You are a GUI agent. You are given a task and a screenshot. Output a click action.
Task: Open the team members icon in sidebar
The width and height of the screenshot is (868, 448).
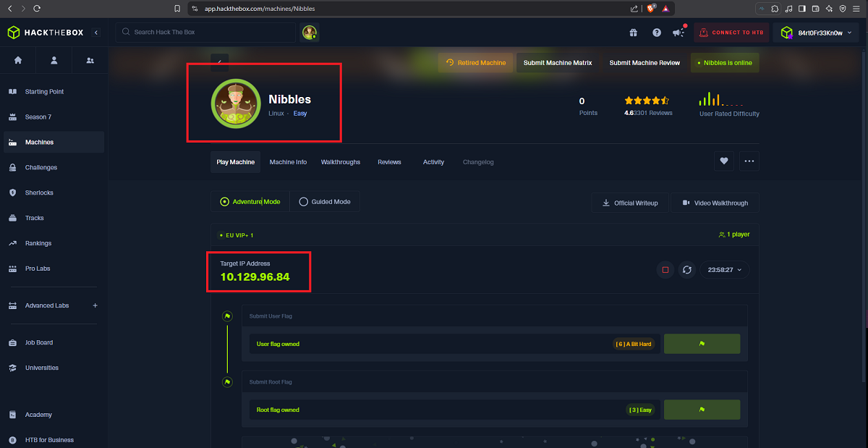tap(90, 60)
